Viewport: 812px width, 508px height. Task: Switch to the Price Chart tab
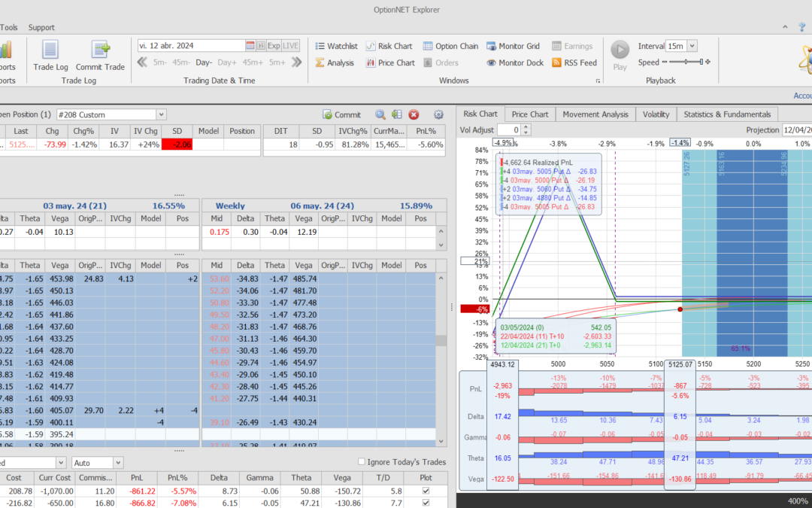tap(529, 114)
